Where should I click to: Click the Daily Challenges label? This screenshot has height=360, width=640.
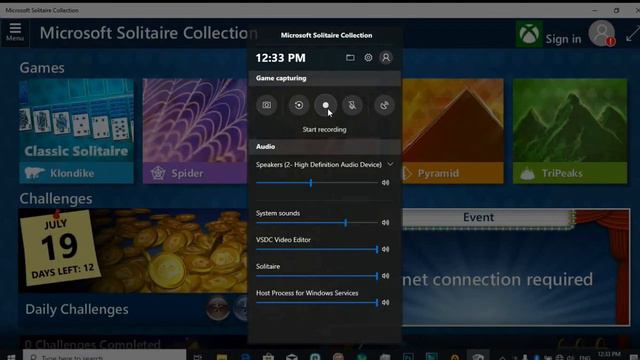coord(77,309)
